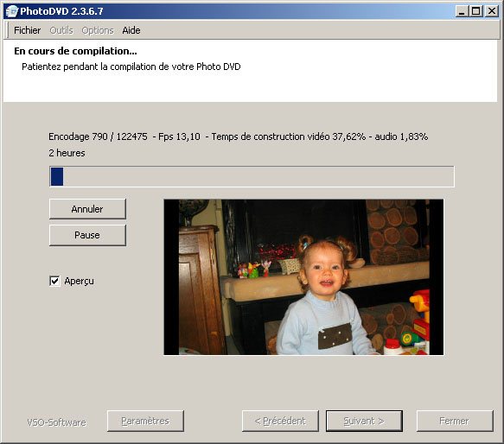
Task: Click the VSO-Software link
Action: [56, 422]
